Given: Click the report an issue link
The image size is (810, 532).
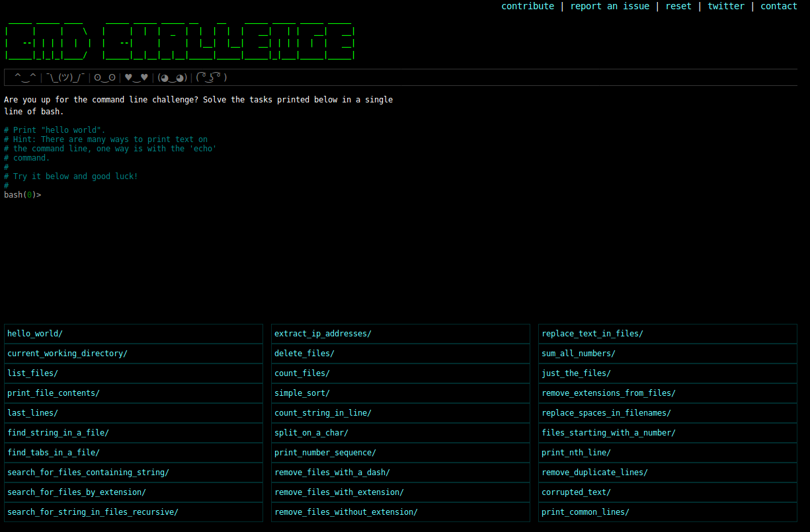Looking at the screenshot, I should (x=610, y=6).
